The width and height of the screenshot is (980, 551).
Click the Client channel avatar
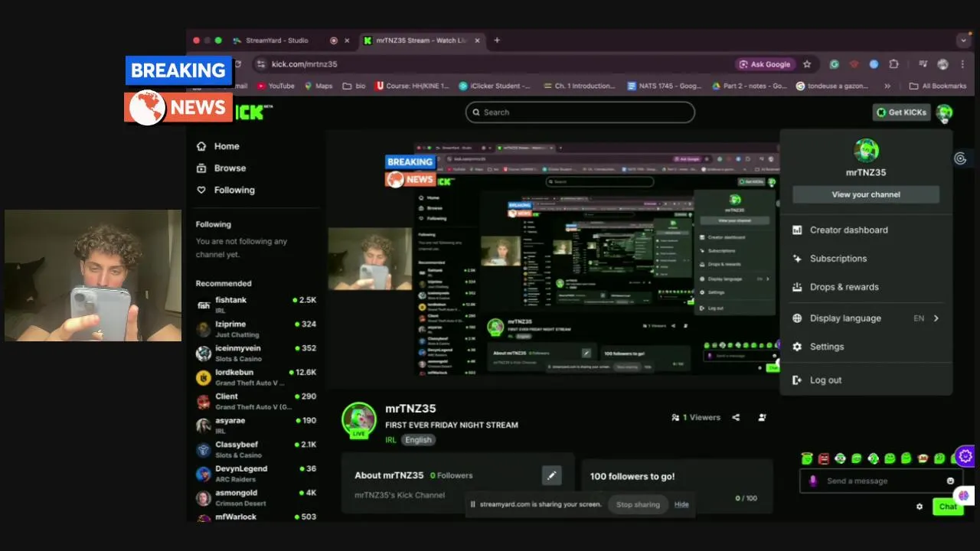click(x=203, y=402)
